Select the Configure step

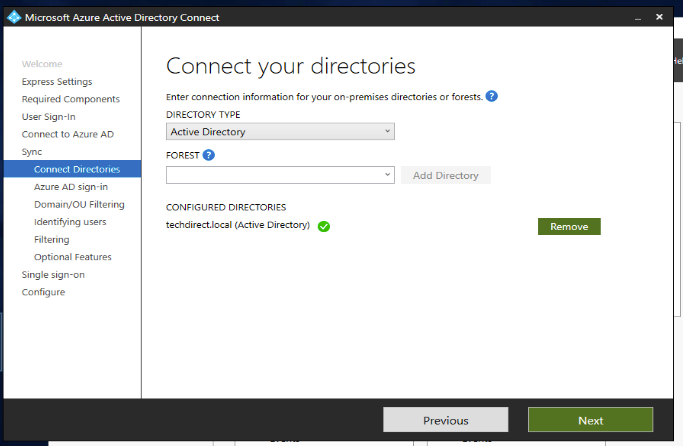(x=43, y=292)
